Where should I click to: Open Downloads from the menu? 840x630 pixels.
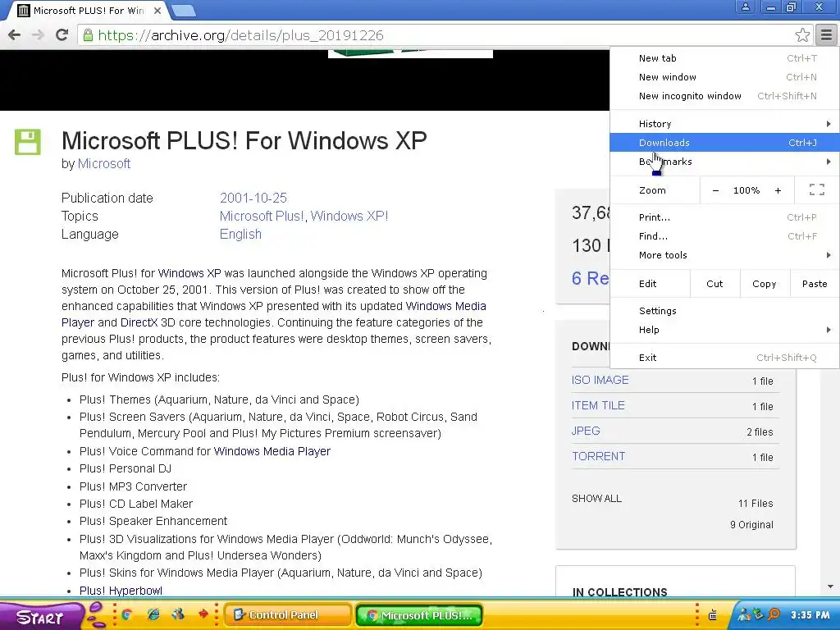724,143
